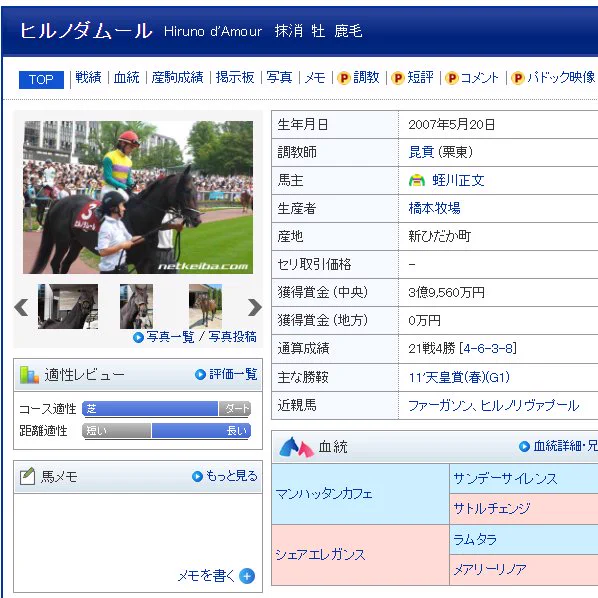Select the first small horse thumbnail

(68, 306)
